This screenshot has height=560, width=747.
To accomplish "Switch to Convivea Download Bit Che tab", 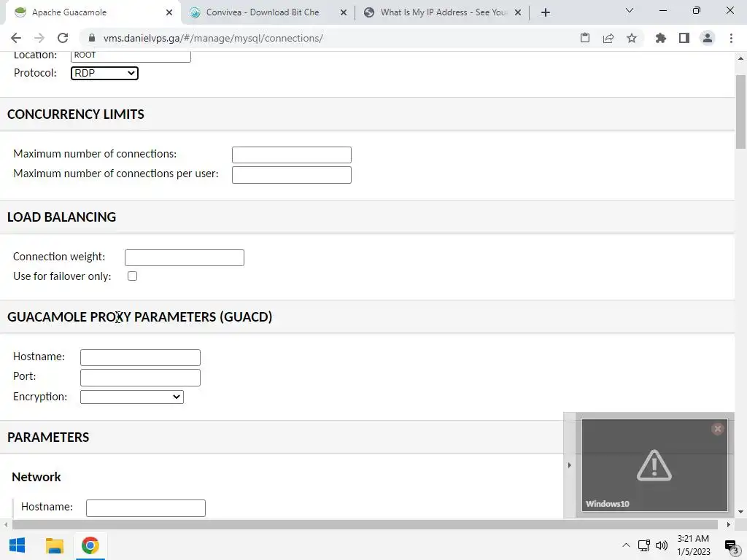I will 262,12.
